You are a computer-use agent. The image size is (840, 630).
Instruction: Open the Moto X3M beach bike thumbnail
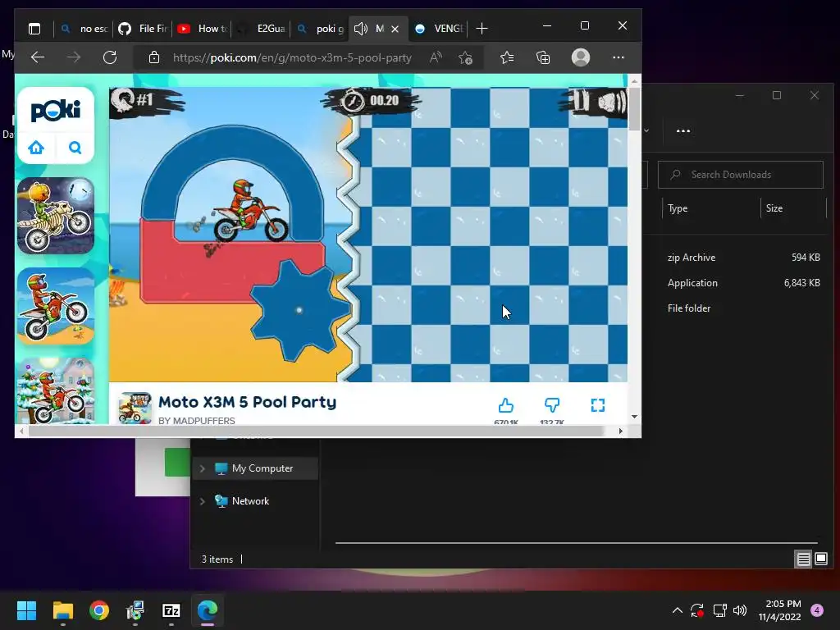pos(56,306)
